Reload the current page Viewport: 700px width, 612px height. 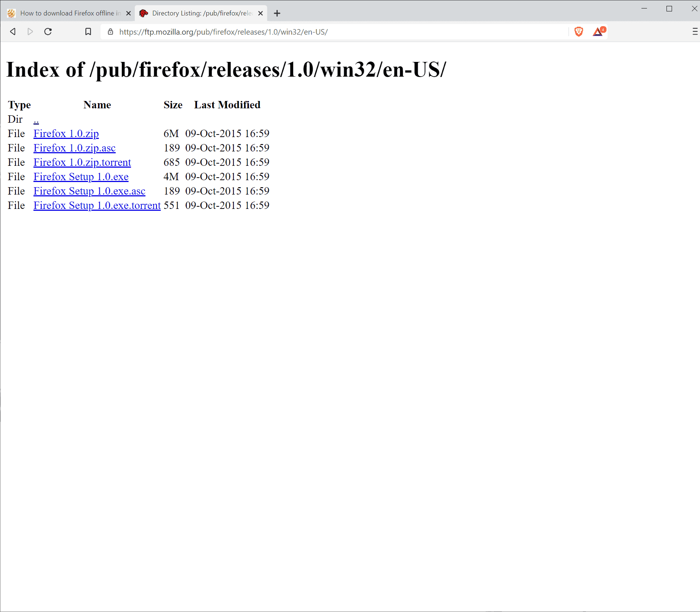tap(48, 32)
